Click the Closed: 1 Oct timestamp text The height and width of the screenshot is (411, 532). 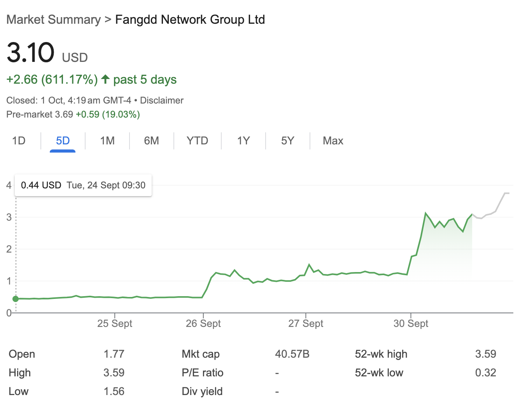(x=69, y=100)
